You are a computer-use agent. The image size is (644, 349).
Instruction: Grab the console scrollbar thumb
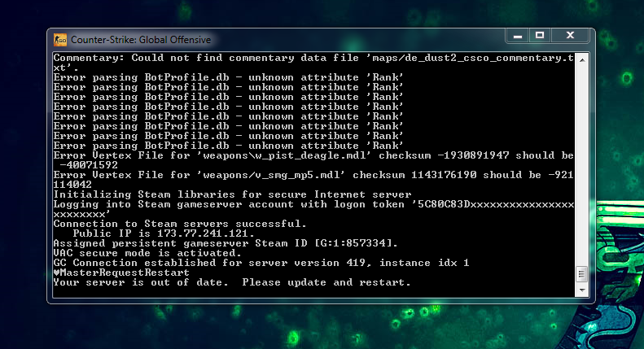coord(581,274)
